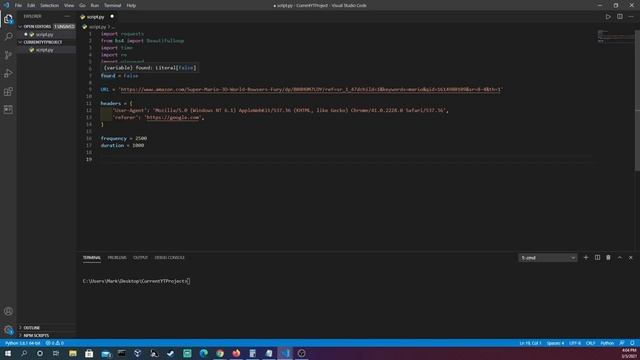Open notifications bell in the status bar
This screenshot has height=360, width=640.
(x=632, y=343)
